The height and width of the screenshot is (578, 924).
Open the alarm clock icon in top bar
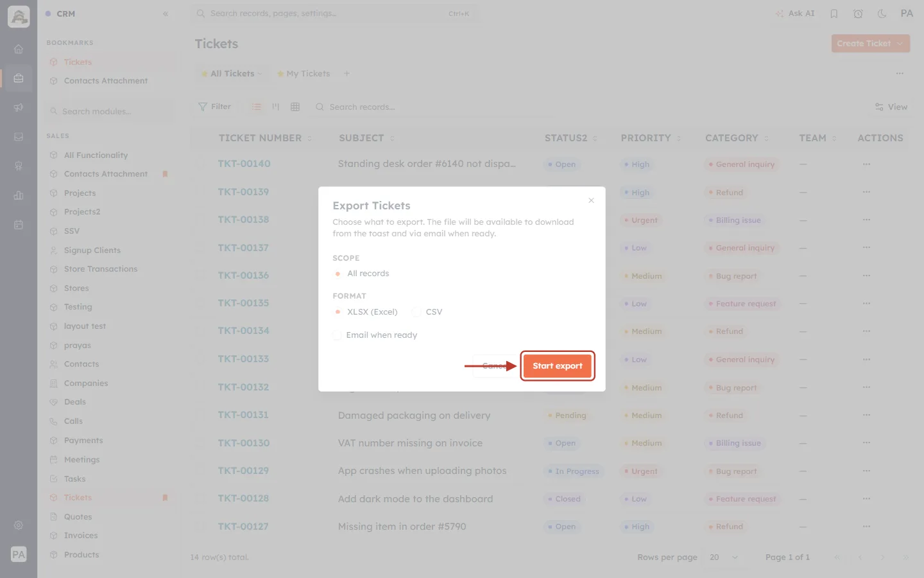858,13
